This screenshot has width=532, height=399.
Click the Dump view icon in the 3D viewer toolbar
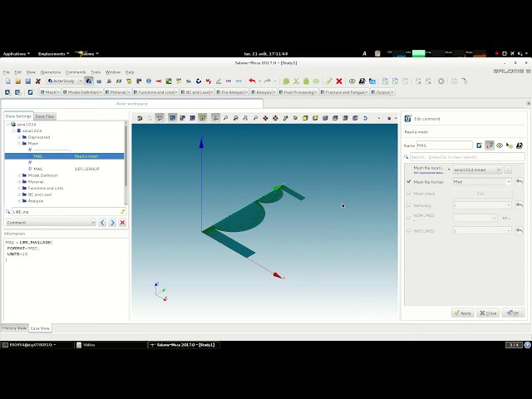(140, 118)
